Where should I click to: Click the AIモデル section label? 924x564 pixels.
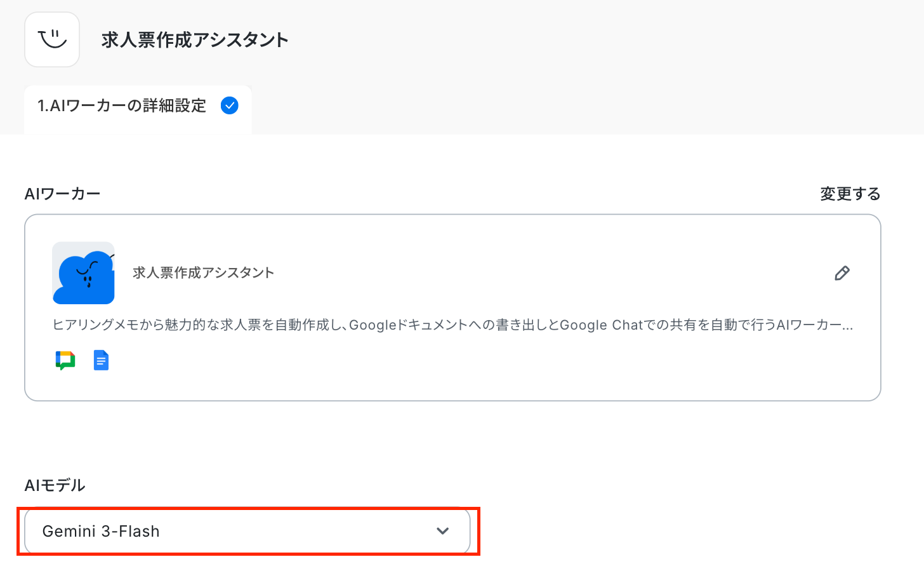pyautogui.click(x=55, y=485)
